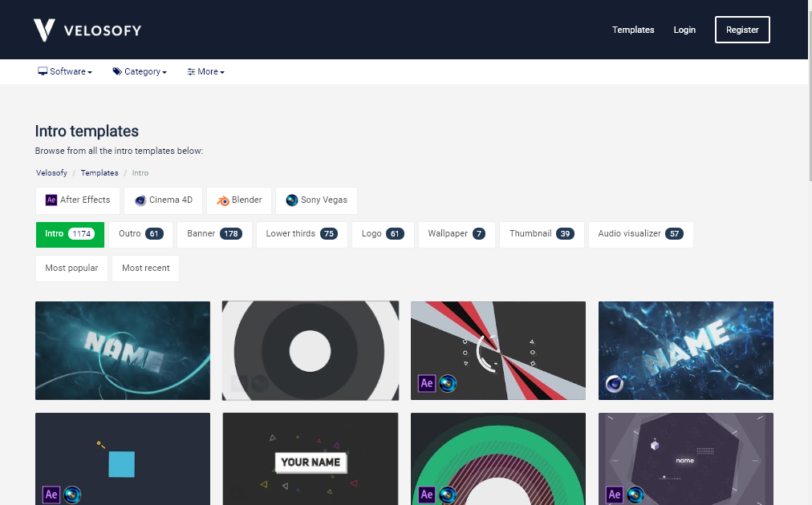The image size is (812, 505).
Task: Select the Audio visualizer category tab
Action: tap(641, 234)
